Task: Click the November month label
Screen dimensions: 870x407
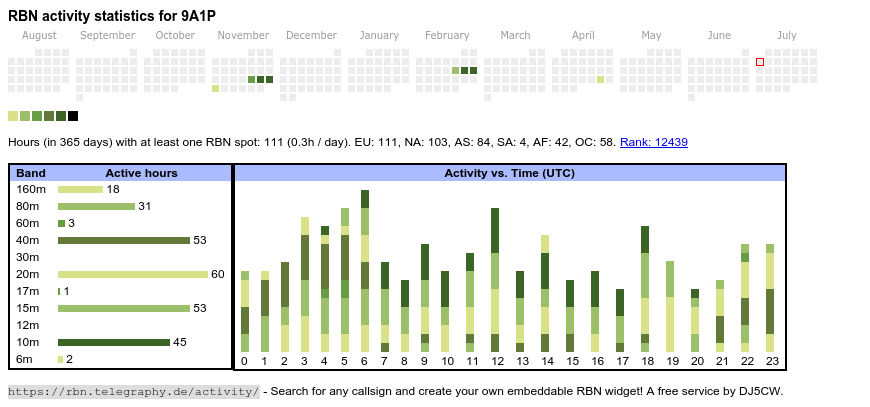Action: [x=243, y=35]
